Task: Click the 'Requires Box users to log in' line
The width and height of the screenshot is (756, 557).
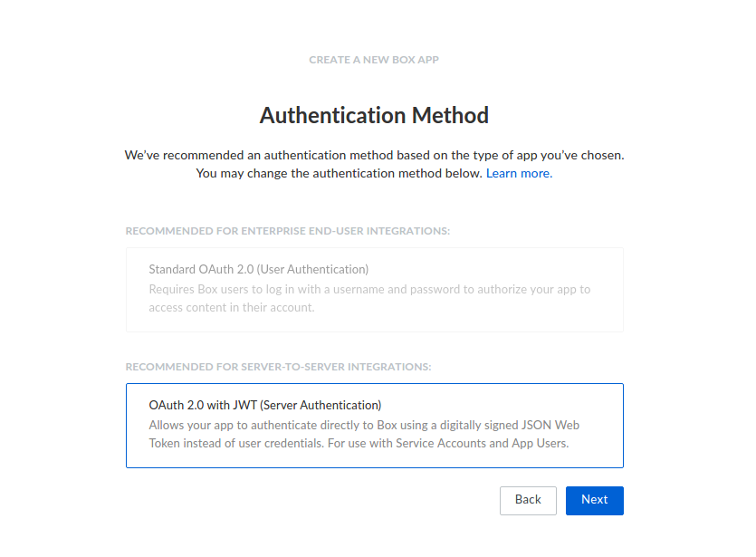Action: tap(369, 290)
